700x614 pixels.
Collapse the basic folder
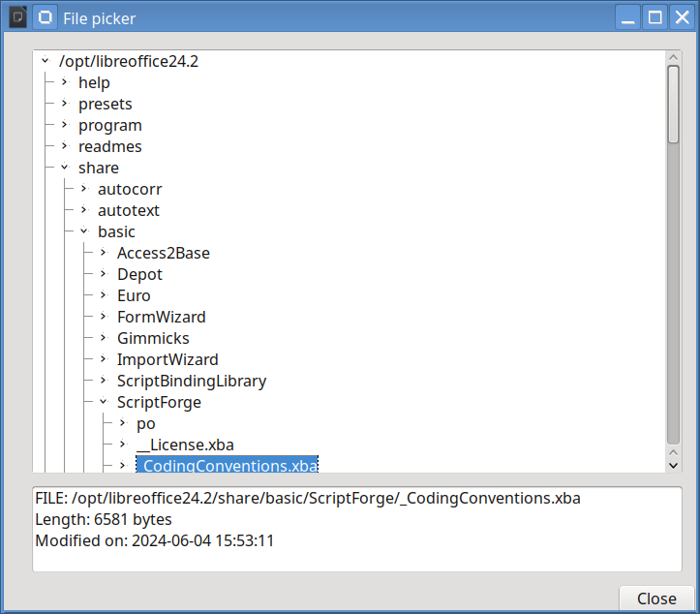click(x=84, y=230)
